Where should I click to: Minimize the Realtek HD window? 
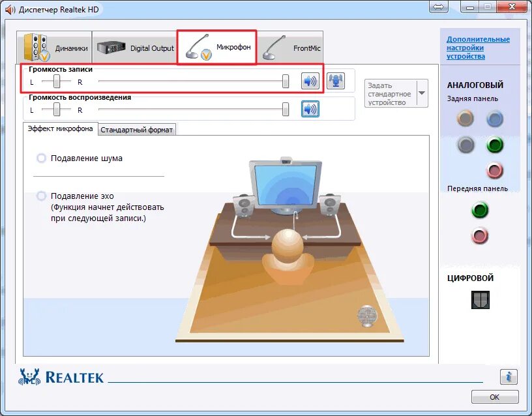(469, 7)
